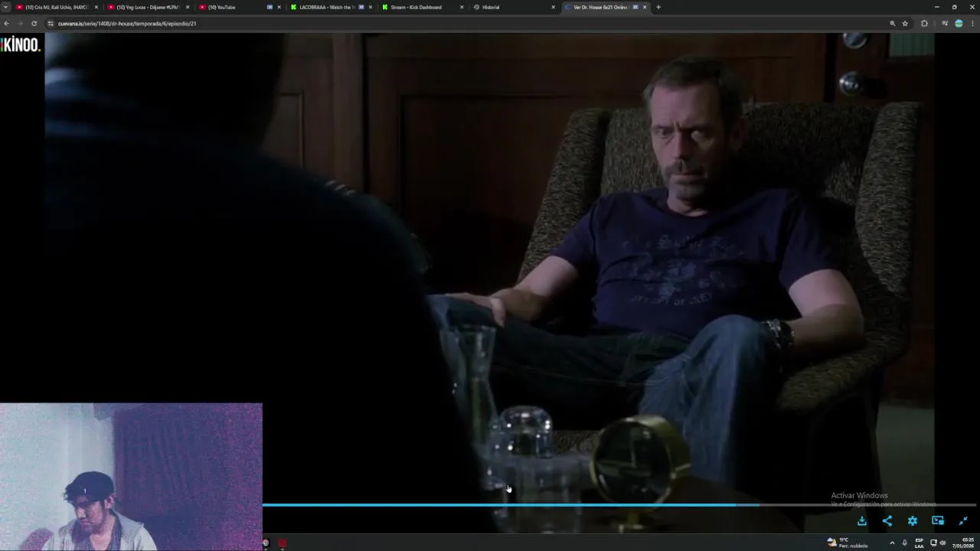
Task: Change the ESP LAA keyboard language
Action: click(920, 543)
